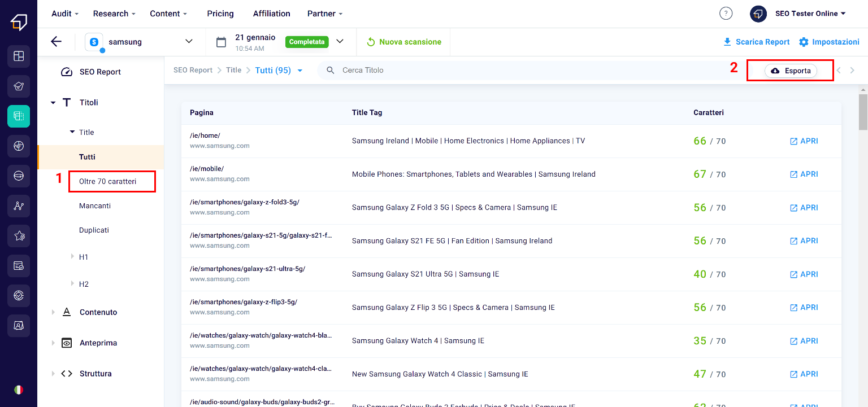This screenshot has width=868, height=407.
Task: Open the samsung project dropdown
Action: click(189, 42)
